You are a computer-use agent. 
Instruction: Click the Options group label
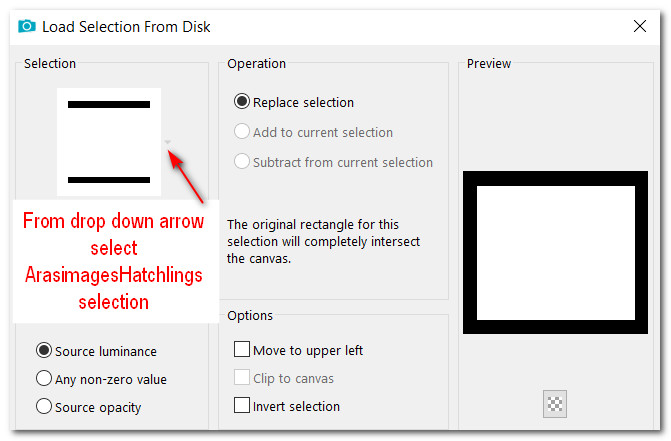tap(250, 316)
